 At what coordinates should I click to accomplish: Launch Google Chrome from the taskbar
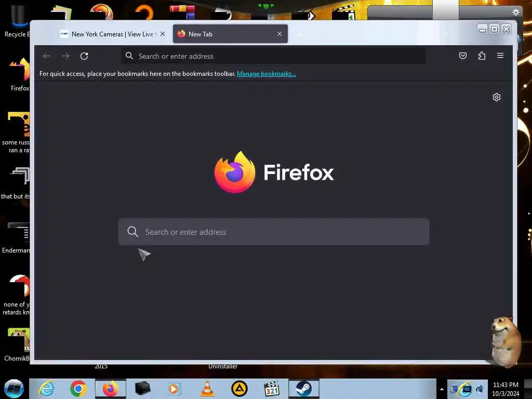[78, 389]
